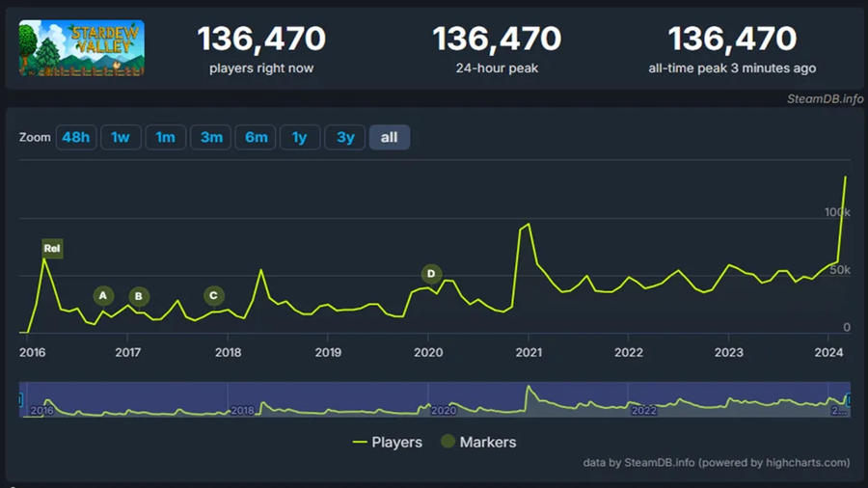Screen dimensions: 868x488
Task: Click the 2016 label in navigator strip
Action: (42, 411)
